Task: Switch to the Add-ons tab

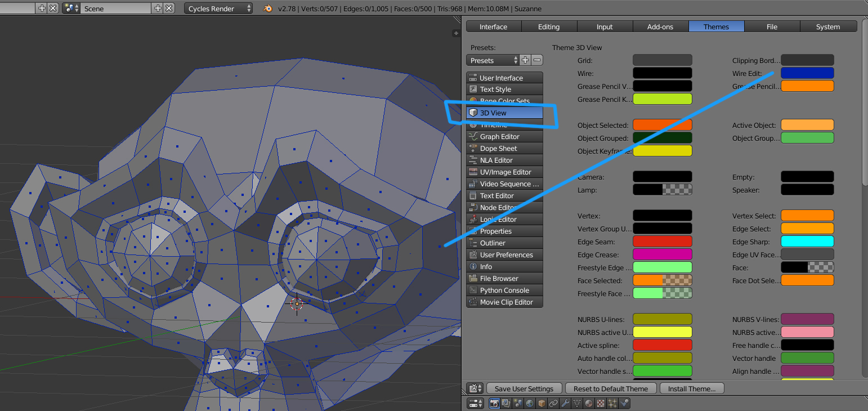Action: [x=660, y=26]
